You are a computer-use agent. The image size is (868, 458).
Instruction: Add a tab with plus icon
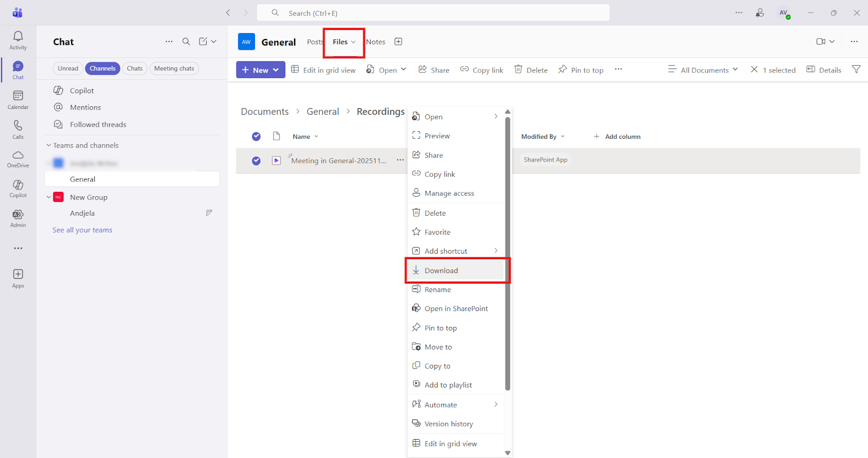[398, 42]
